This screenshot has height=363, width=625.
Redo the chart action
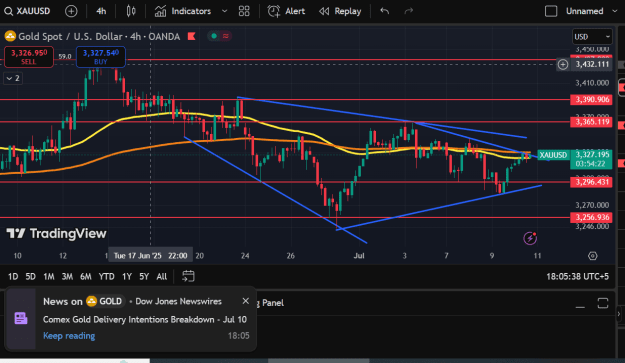409,11
